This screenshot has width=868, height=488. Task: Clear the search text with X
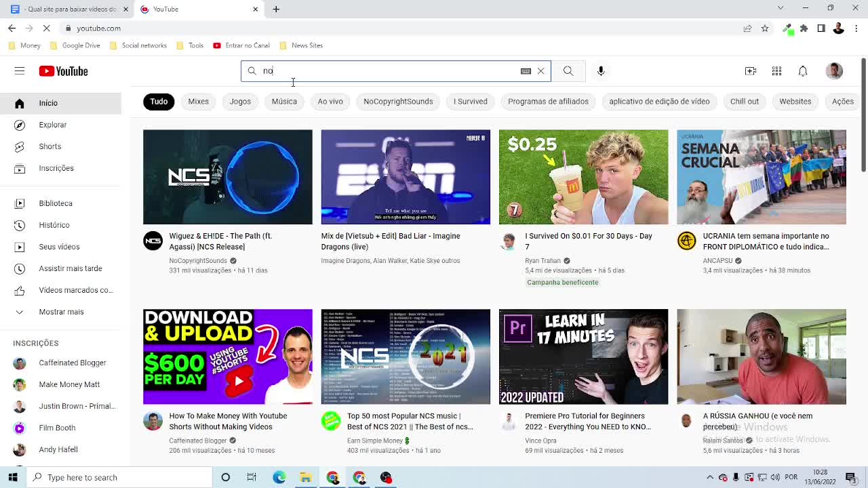[x=540, y=71]
